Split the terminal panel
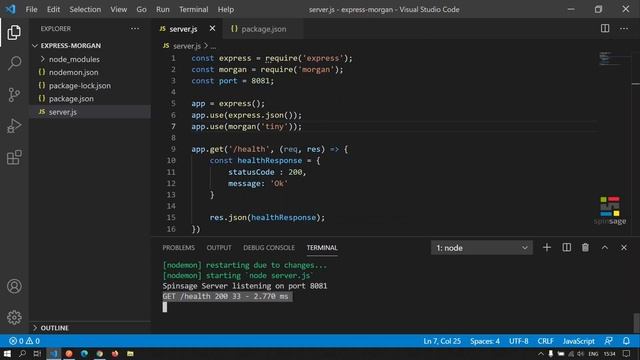The image size is (640, 360). click(567, 248)
